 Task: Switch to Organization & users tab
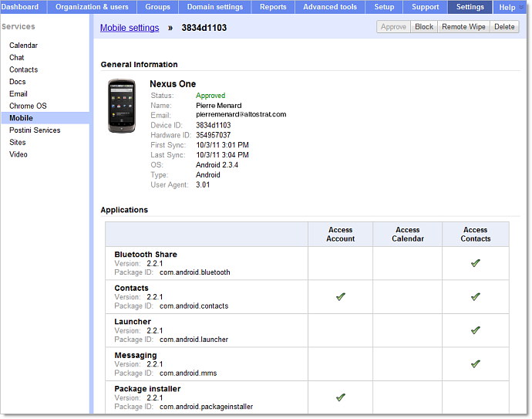point(92,7)
